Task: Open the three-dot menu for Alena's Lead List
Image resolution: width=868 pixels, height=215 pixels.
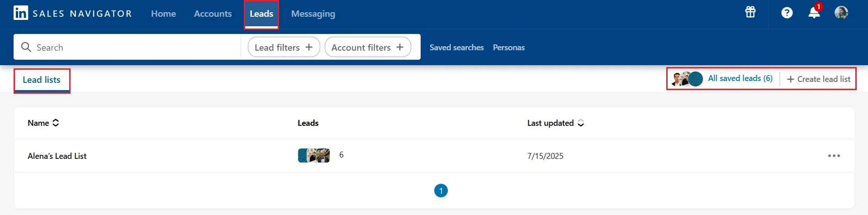Action: [x=834, y=156]
